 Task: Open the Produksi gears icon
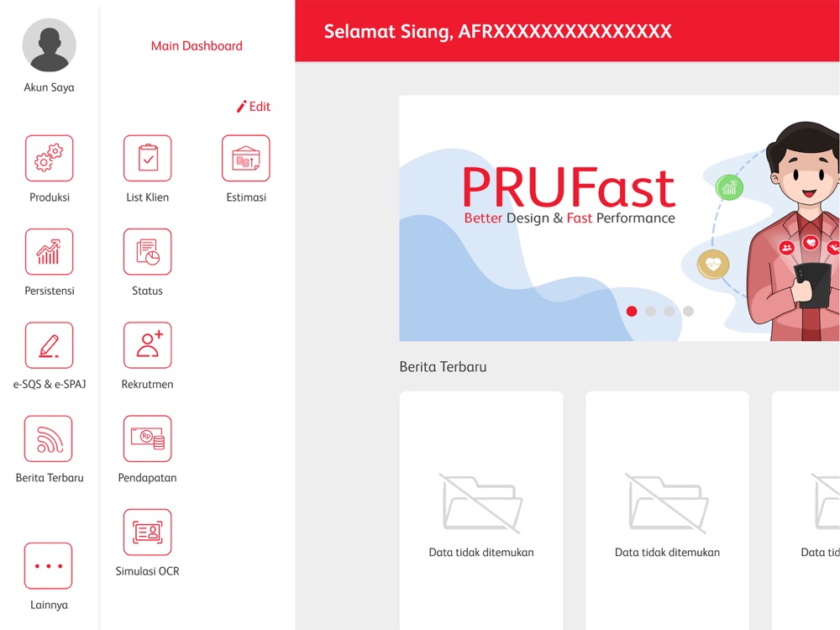(50, 158)
